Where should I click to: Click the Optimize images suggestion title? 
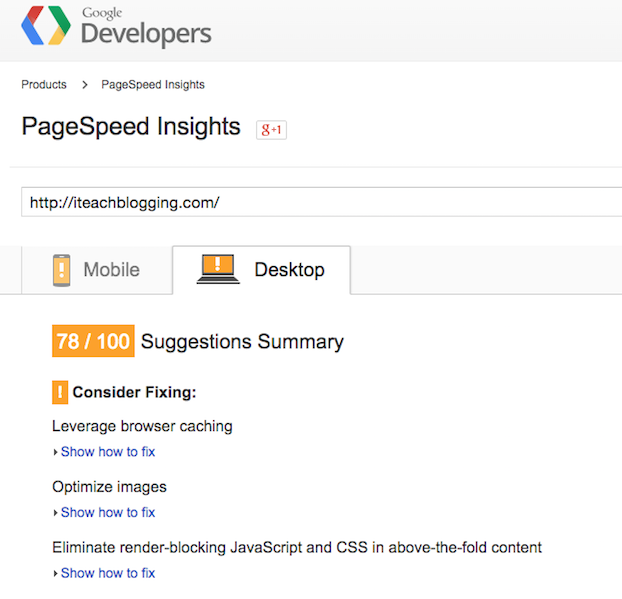[109, 487]
